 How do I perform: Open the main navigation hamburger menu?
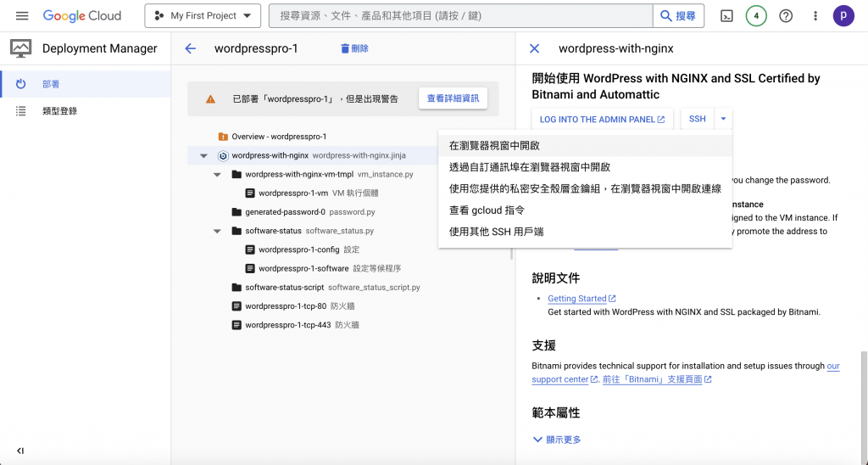[22, 15]
